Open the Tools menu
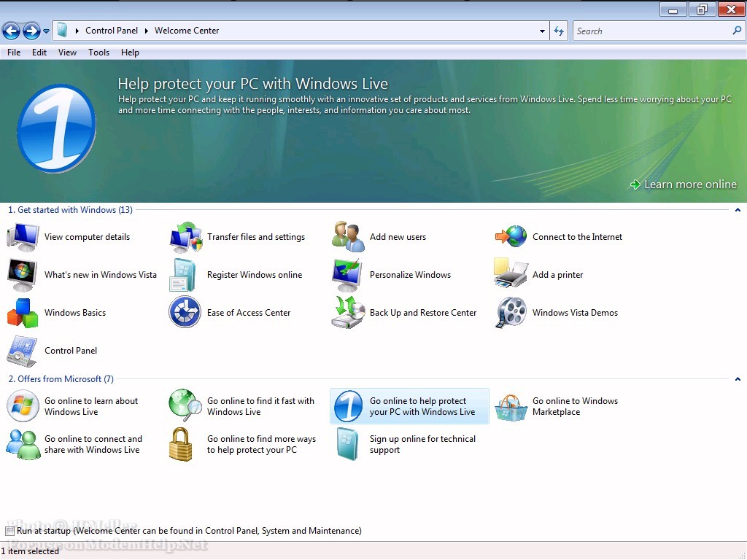This screenshot has height=560, width=747. coord(98,52)
